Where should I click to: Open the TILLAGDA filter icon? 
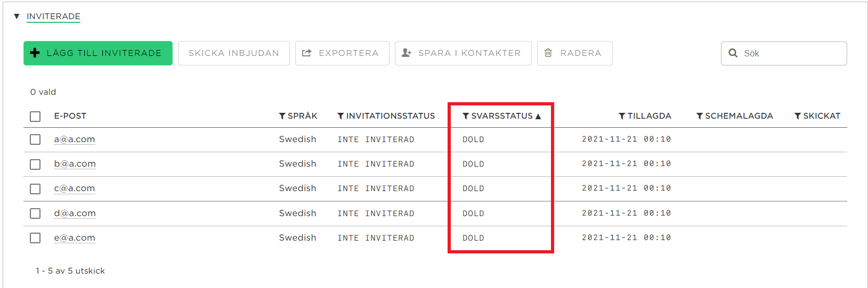tap(622, 116)
